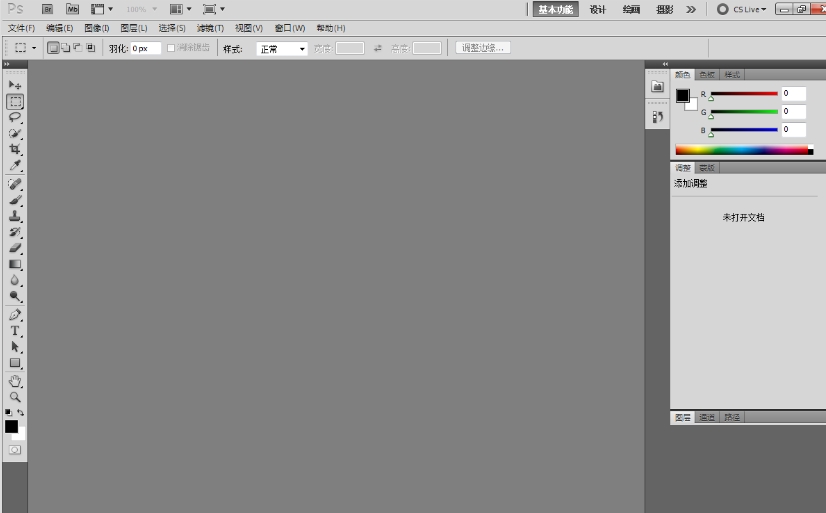The image size is (826, 513).
Task: Click the R red color slider
Action: [744, 94]
